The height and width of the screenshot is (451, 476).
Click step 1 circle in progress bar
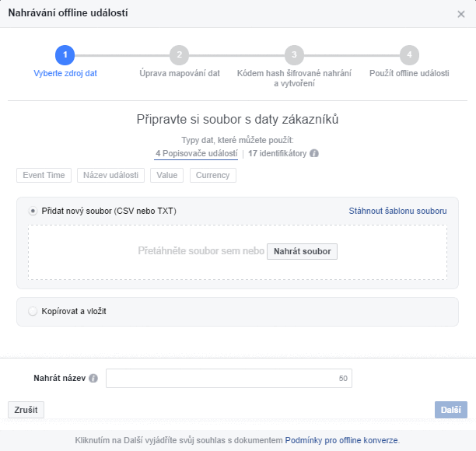65,54
